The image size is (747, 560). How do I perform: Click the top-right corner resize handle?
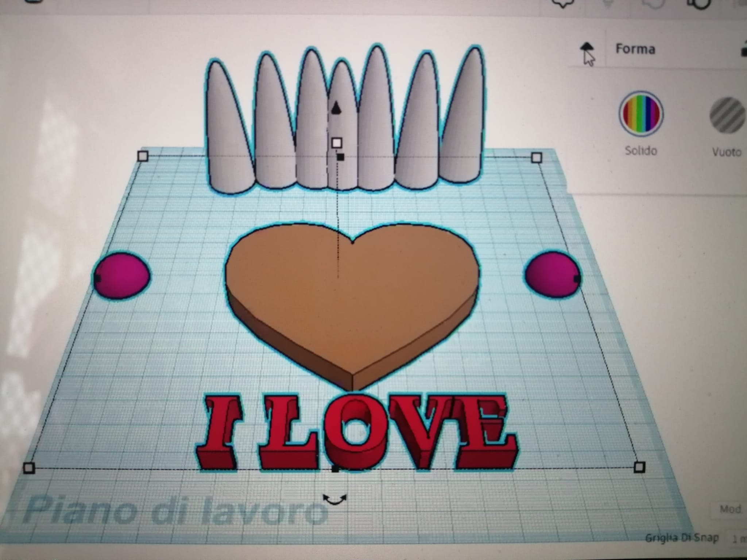pyautogui.click(x=536, y=158)
